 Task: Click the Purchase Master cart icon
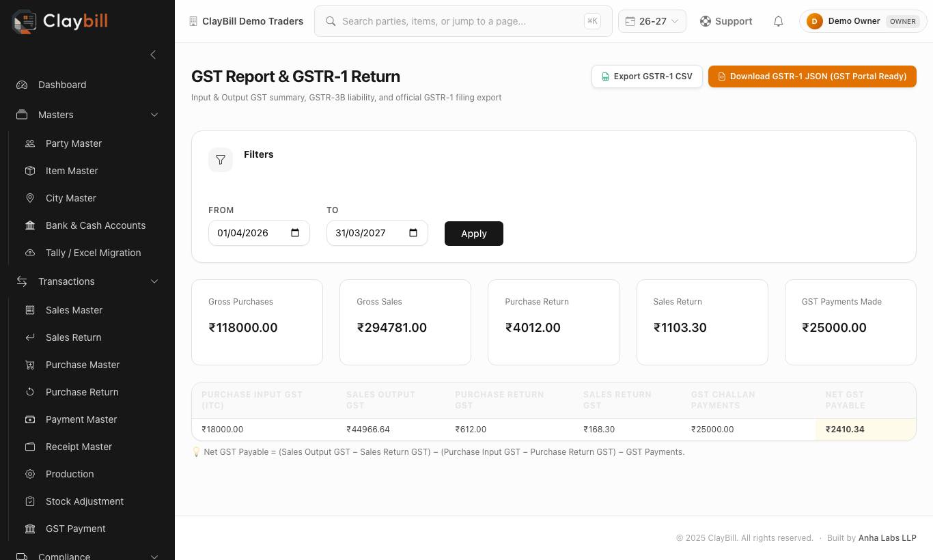pos(30,365)
